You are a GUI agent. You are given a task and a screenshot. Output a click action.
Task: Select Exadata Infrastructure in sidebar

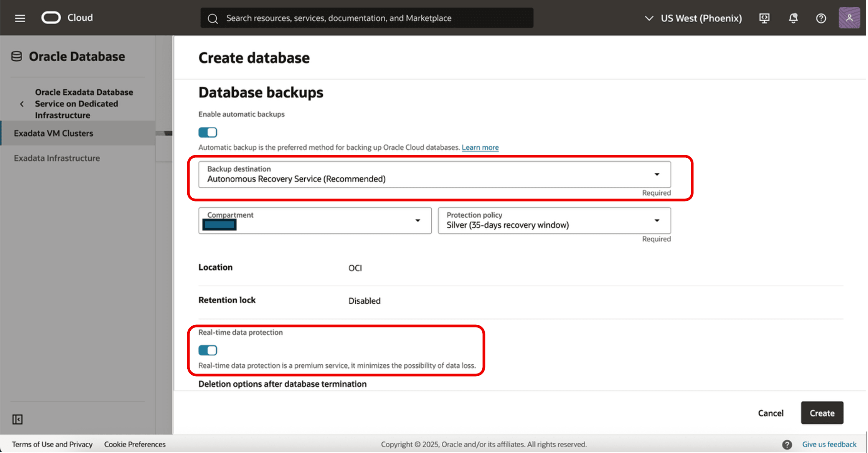57,158
